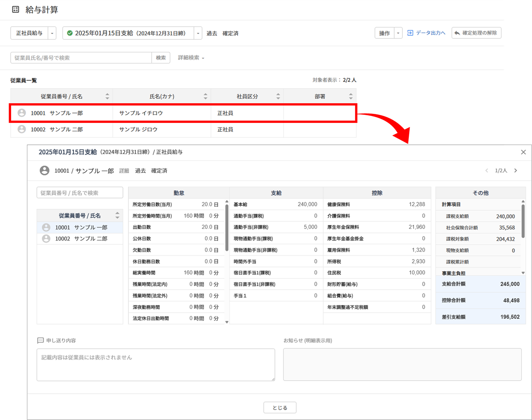Click the 検索 search button
Viewport: 532px width, 420px height.
point(161,58)
